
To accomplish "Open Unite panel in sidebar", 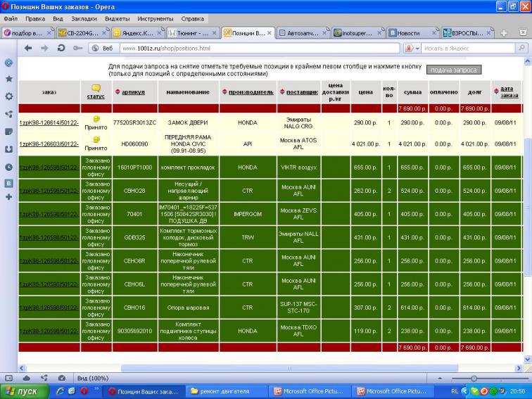I will coord(9,114).
